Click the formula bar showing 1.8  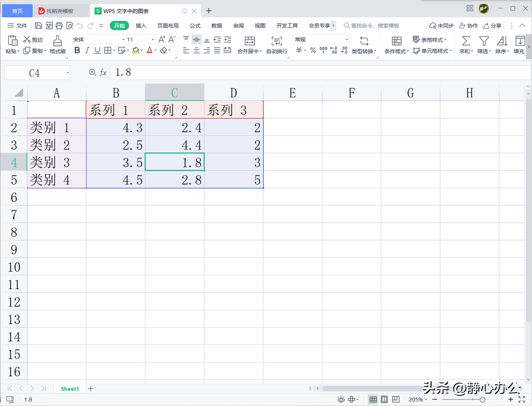coord(319,72)
